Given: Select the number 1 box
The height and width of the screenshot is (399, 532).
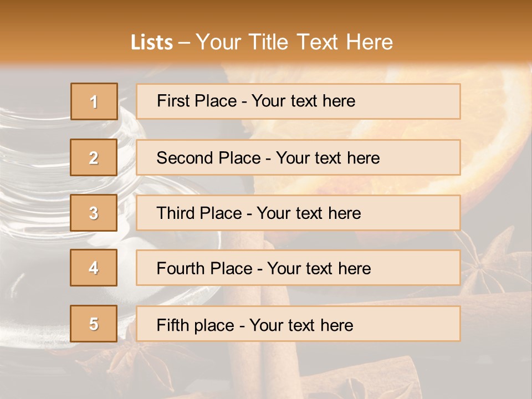Looking at the screenshot, I should click(x=94, y=101).
